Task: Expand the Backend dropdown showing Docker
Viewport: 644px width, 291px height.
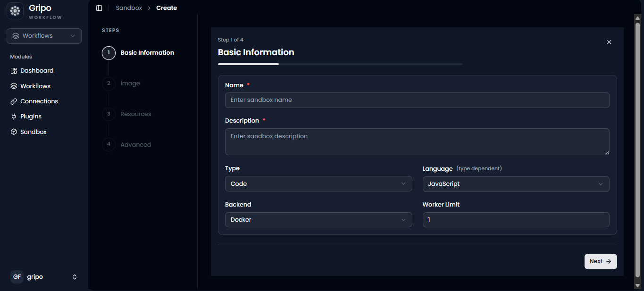Action: (318, 220)
